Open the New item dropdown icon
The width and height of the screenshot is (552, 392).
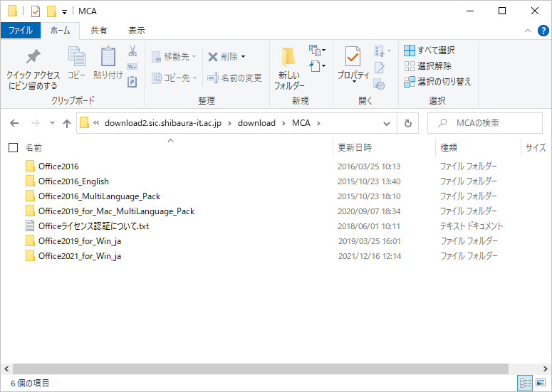click(x=317, y=51)
